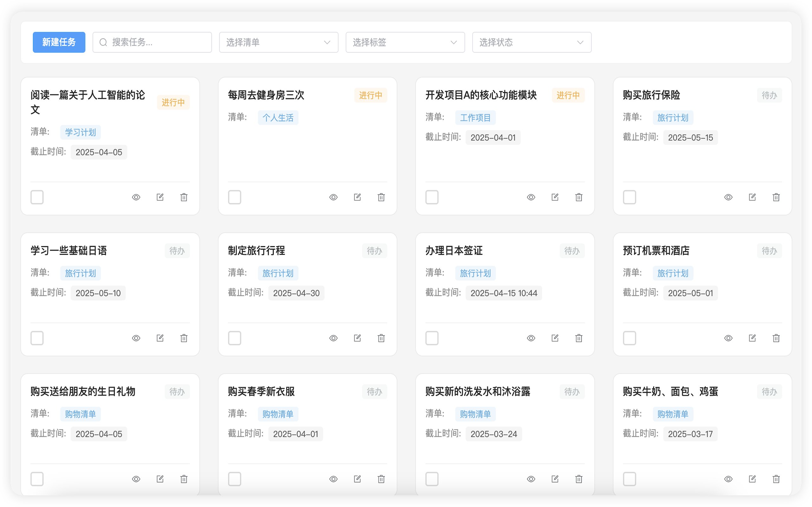
Task: Delete the 购买旅行保险 task
Action: coord(776,197)
